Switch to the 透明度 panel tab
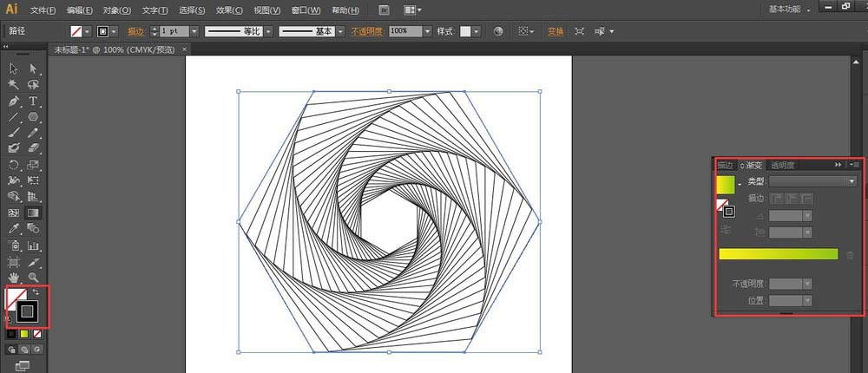Viewport: 868px width, 373px height. tap(783, 165)
